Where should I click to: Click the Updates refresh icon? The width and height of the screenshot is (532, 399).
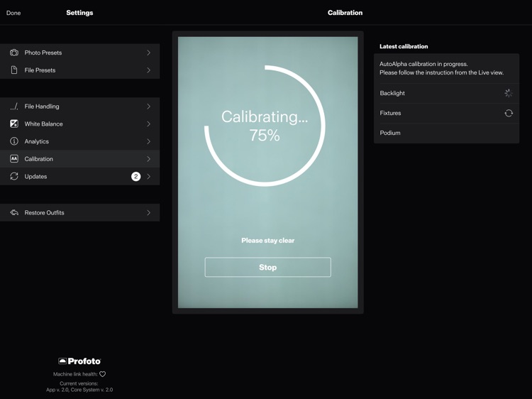[14, 176]
